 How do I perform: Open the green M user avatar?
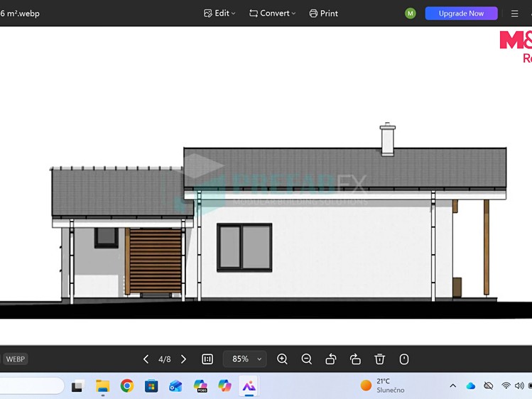(411, 13)
